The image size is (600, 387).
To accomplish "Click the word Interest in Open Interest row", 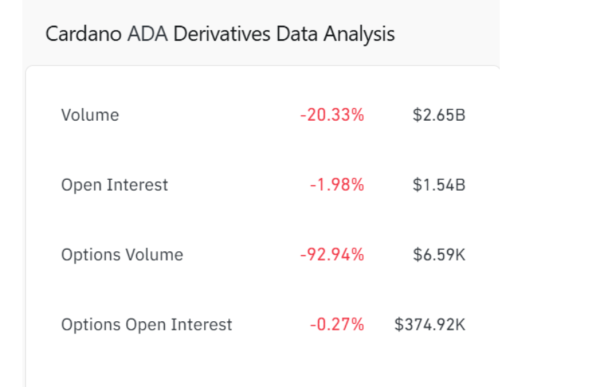I will coord(137,185).
